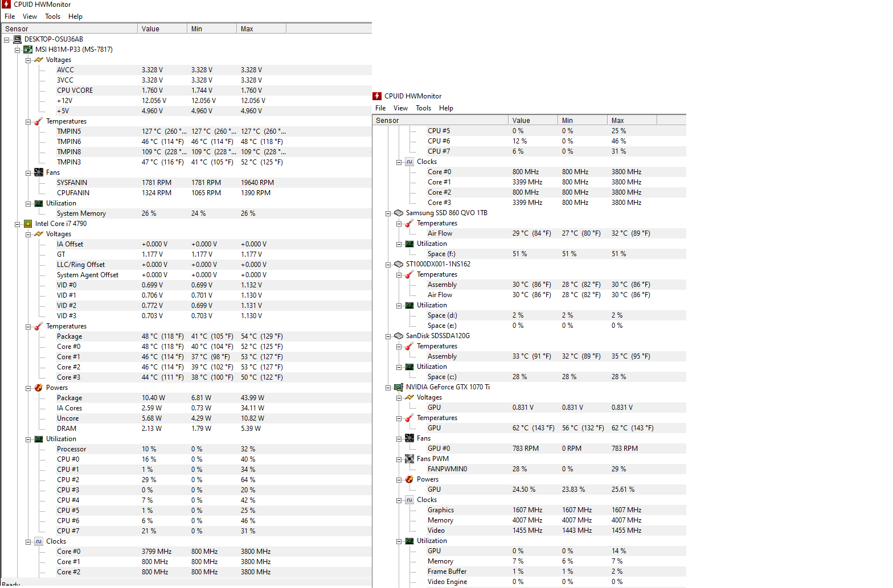Screen dimensions: 893x588
Task: Click the Value column header in left window
Action: pos(162,28)
